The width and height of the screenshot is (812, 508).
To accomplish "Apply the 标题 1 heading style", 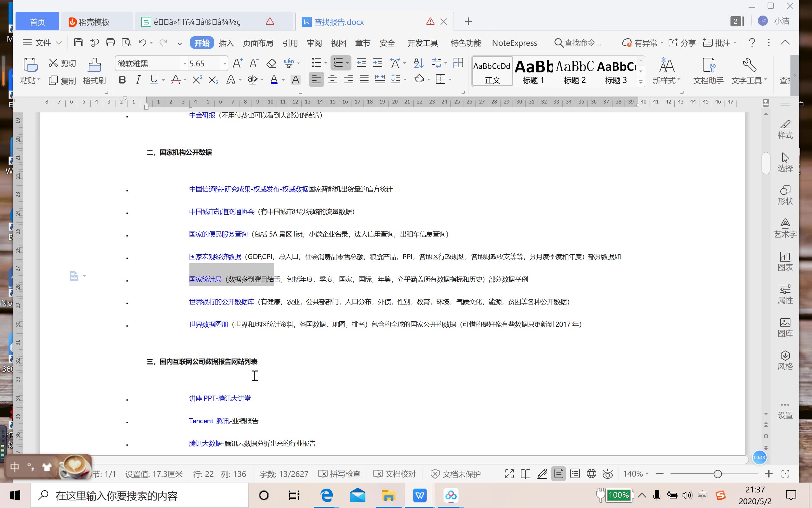I will pyautogui.click(x=533, y=71).
